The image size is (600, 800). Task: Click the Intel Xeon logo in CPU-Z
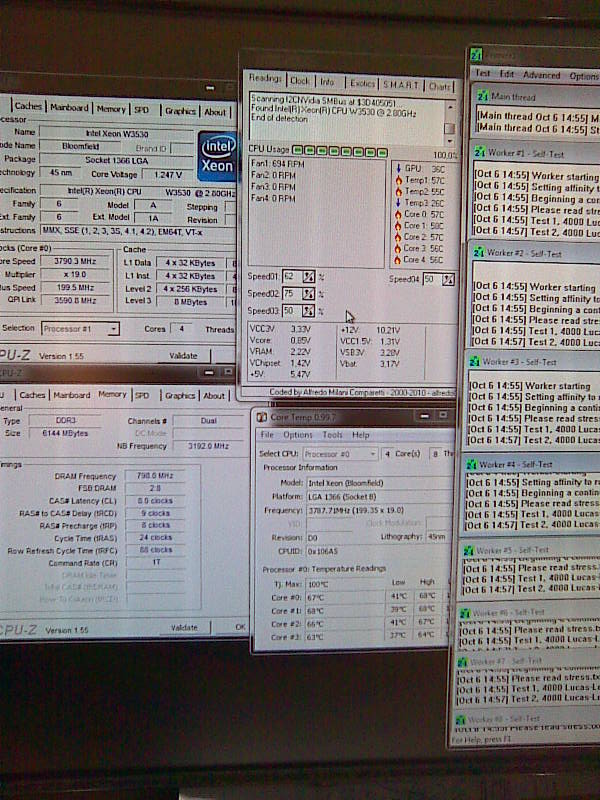217,157
